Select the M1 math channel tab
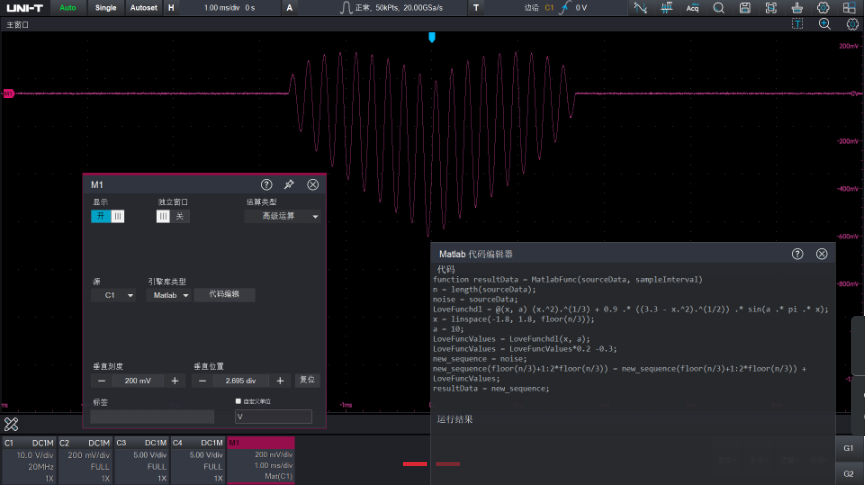 tap(260, 461)
